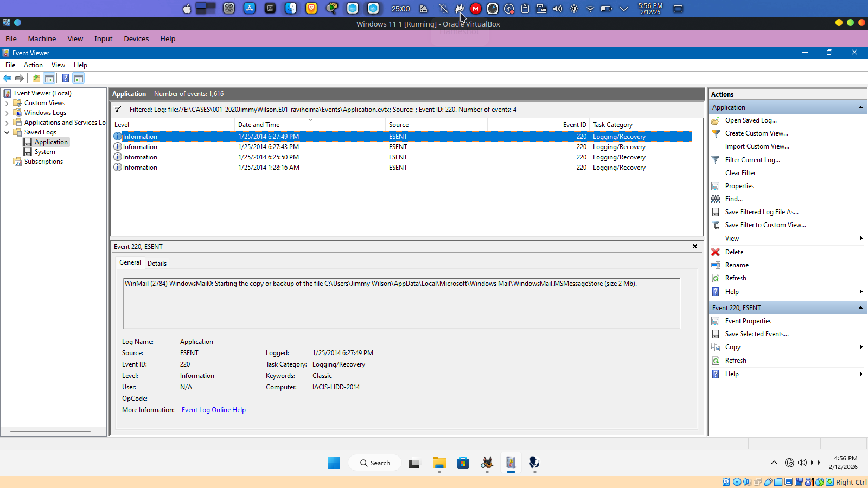Expand the Custom Views tree node
The height and width of the screenshot is (488, 868).
7,103
